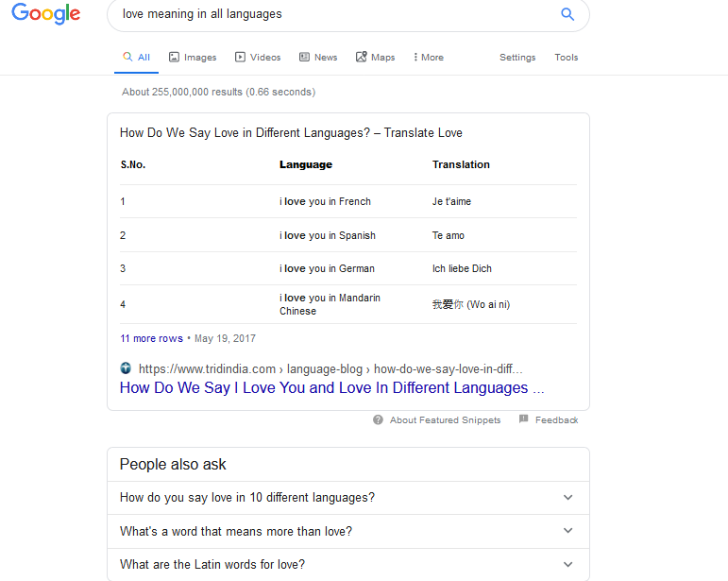728x581 pixels.
Task: Click the Videos play icon
Action: (240, 57)
